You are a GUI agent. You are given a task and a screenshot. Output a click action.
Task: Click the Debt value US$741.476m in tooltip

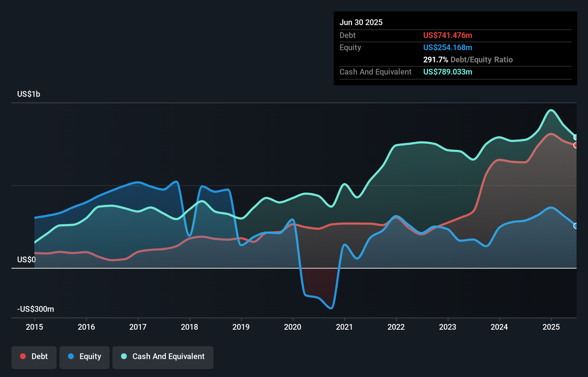point(448,35)
